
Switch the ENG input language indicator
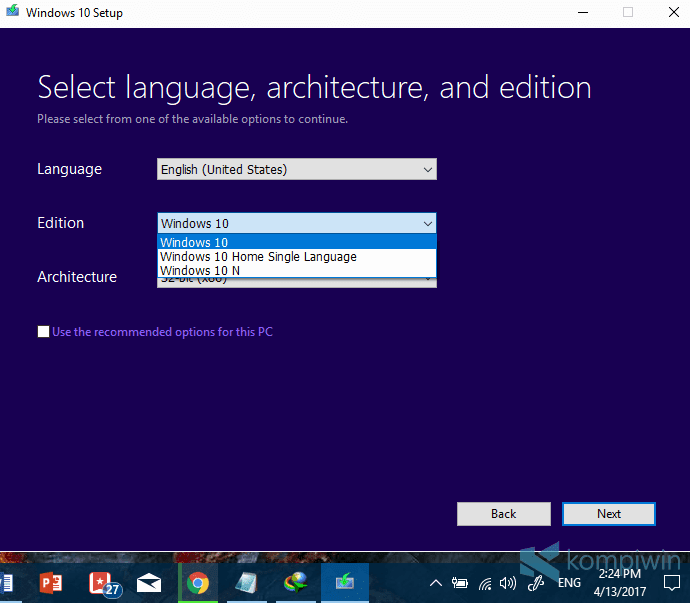point(569,583)
